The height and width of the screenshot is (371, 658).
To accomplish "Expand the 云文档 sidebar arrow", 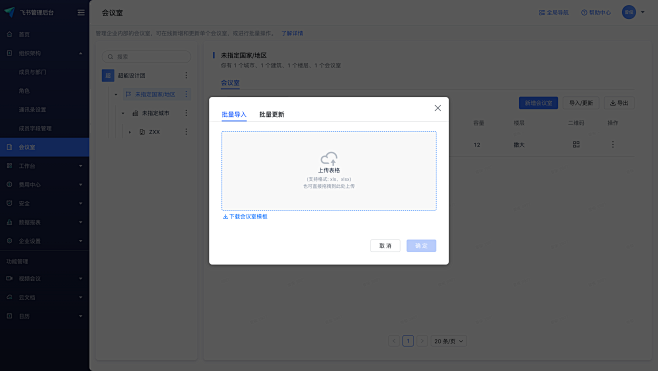I will coord(81,297).
